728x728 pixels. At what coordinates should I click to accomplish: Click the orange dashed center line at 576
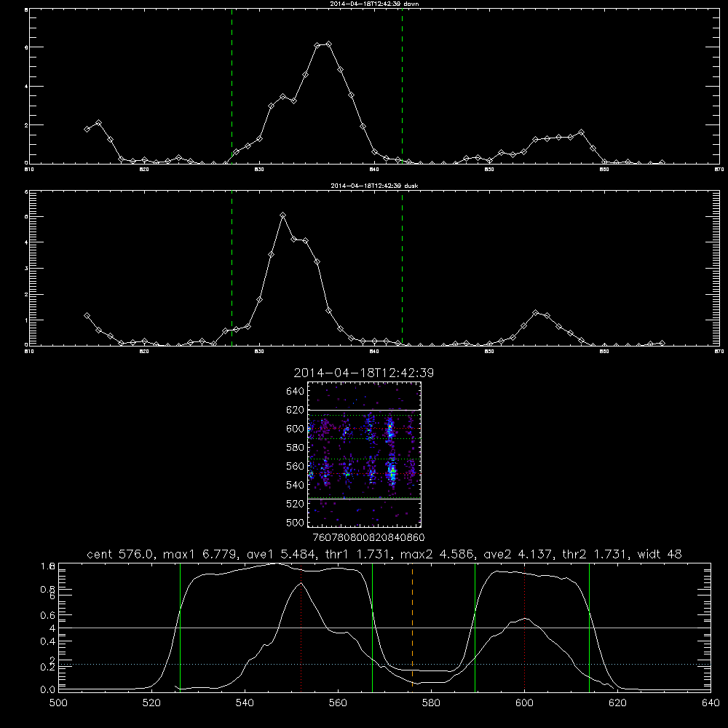412,627
